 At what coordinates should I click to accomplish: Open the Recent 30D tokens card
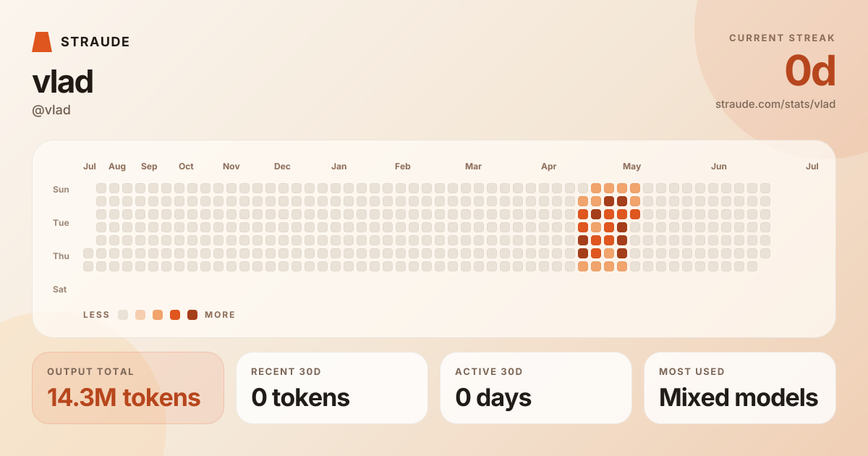click(332, 388)
